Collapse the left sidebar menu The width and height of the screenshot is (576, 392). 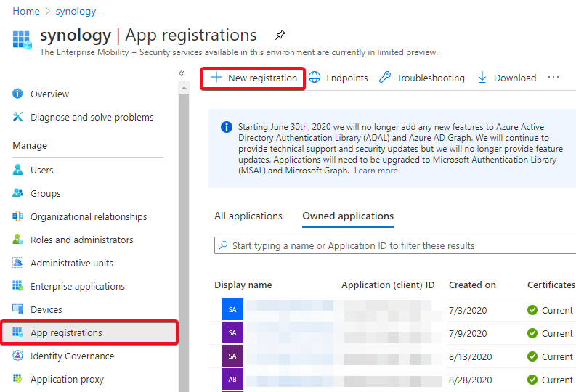(182, 73)
